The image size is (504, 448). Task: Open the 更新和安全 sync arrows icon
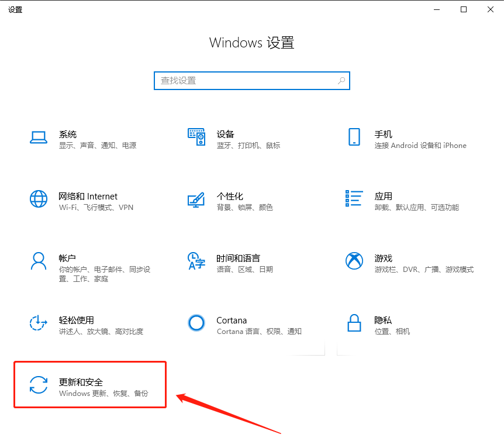(39, 385)
